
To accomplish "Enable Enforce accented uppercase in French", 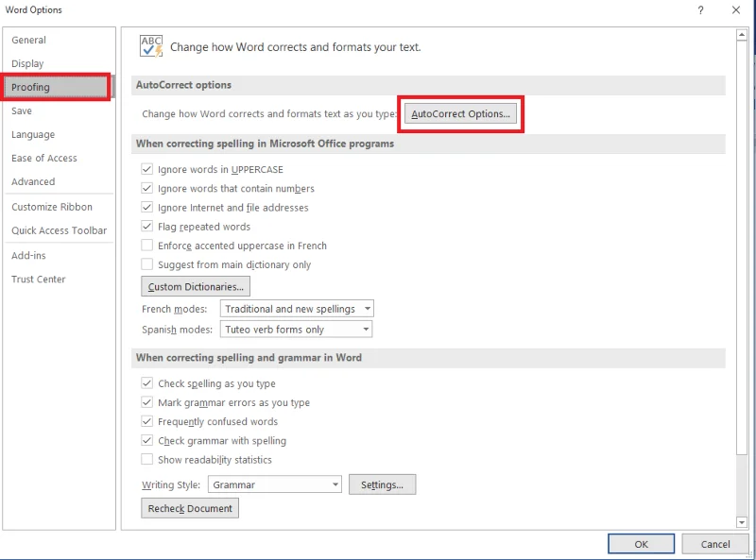I will 147,246.
